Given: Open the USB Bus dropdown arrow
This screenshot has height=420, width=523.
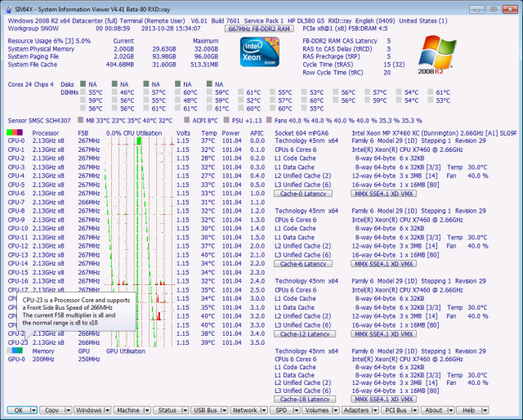Looking at the screenshot, I should click(224, 410).
